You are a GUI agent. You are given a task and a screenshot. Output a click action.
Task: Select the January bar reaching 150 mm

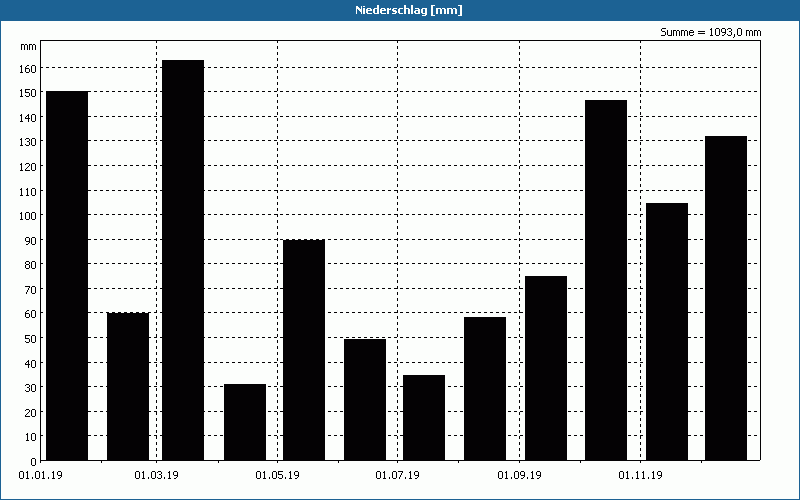[x=67, y=276]
